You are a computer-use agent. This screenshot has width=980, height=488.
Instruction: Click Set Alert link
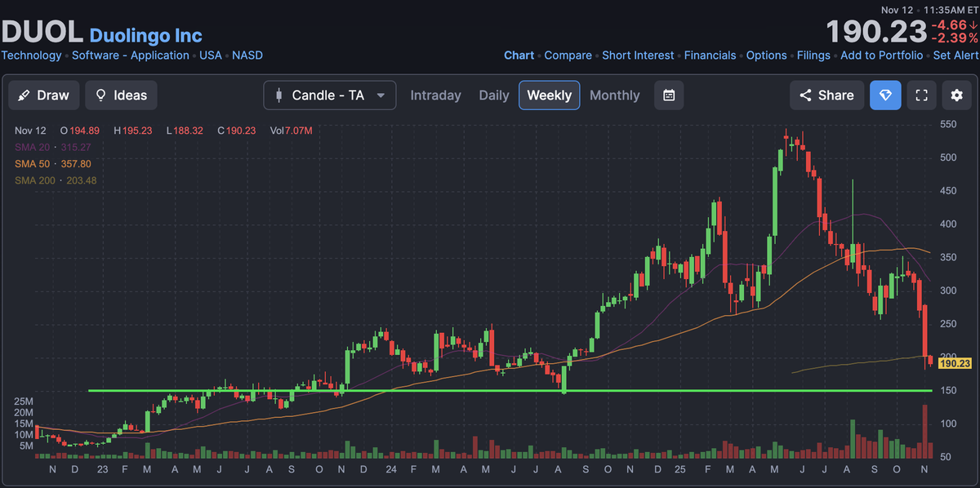point(955,55)
